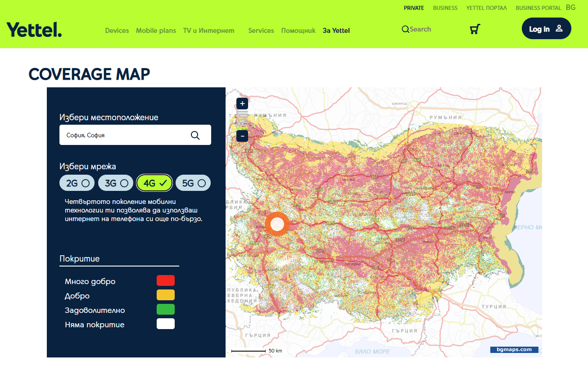Screen dimensions: 588x366
Task: Click the Добро legend label
Action: [77, 296]
